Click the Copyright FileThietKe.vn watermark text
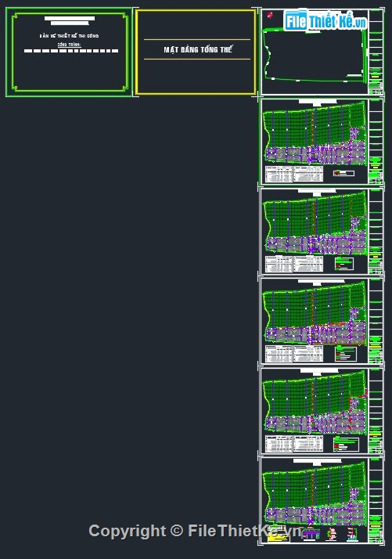 [x=196, y=531]
